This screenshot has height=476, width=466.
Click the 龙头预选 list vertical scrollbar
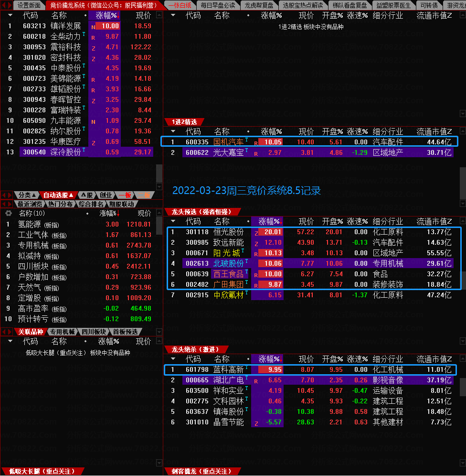pyautogui.click(x=462, y=277)
